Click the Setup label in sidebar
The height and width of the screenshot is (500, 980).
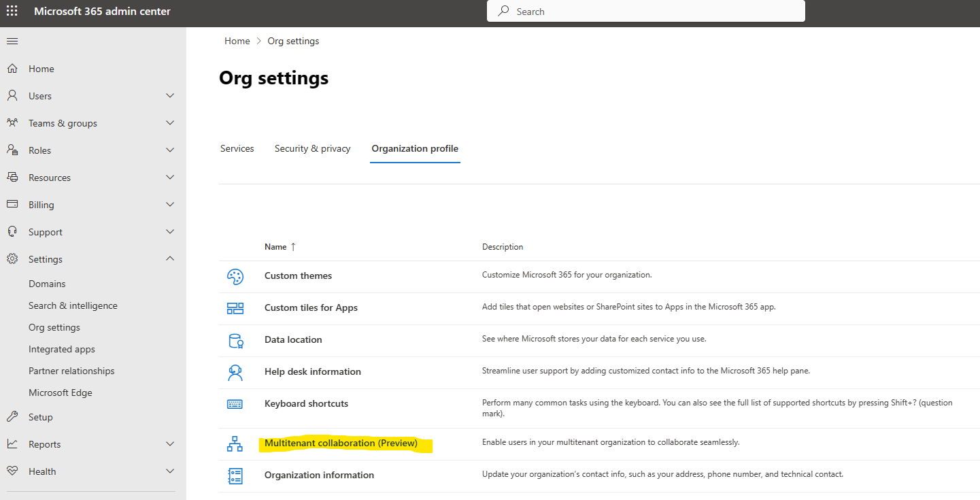(41, 417)
